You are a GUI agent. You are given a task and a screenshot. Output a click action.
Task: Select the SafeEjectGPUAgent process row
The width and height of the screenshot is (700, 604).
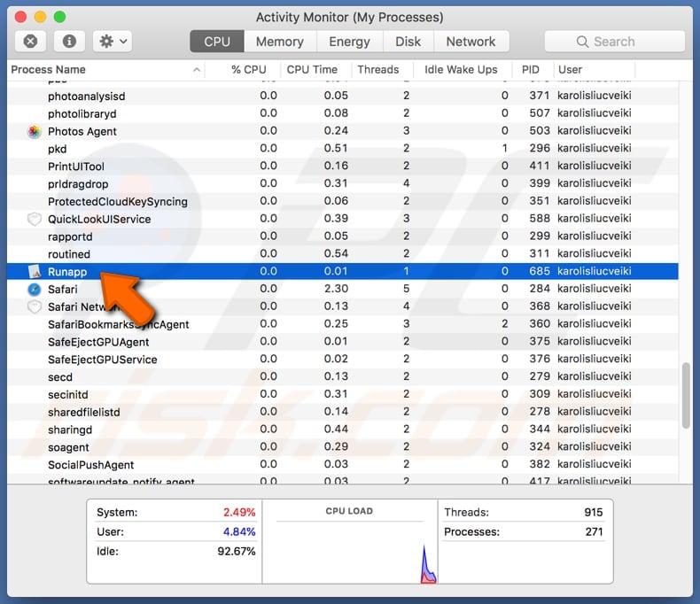coord(343,342)
